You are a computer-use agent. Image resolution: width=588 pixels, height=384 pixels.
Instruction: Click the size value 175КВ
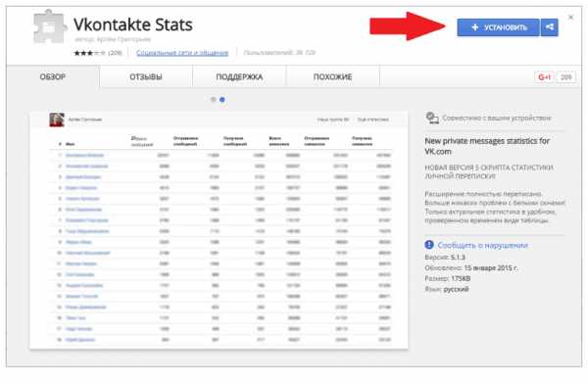point(461,278)
